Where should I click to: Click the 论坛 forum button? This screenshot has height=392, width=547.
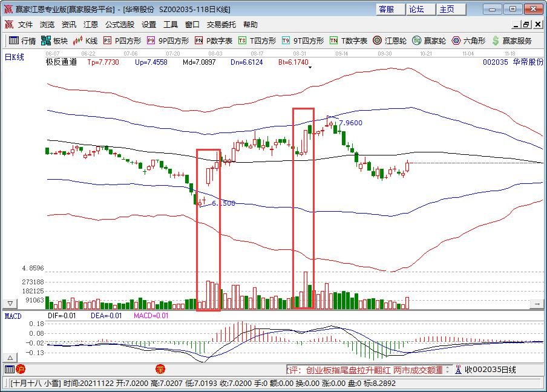tap(421, 9)
